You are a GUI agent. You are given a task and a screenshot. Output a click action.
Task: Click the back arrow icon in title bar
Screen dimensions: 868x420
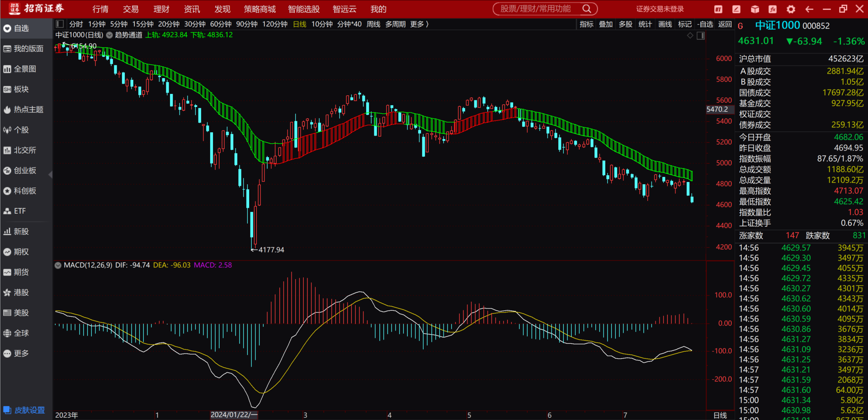(809, 9)
